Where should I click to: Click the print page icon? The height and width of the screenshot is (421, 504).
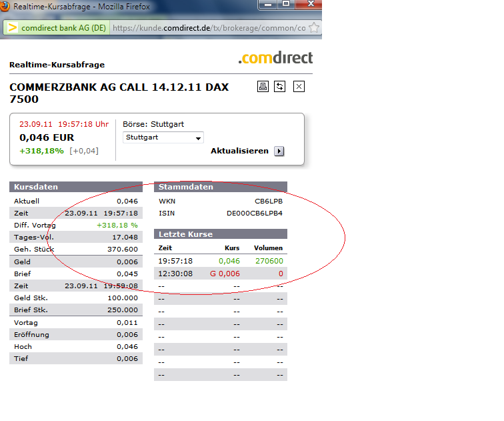coord(263,87)
